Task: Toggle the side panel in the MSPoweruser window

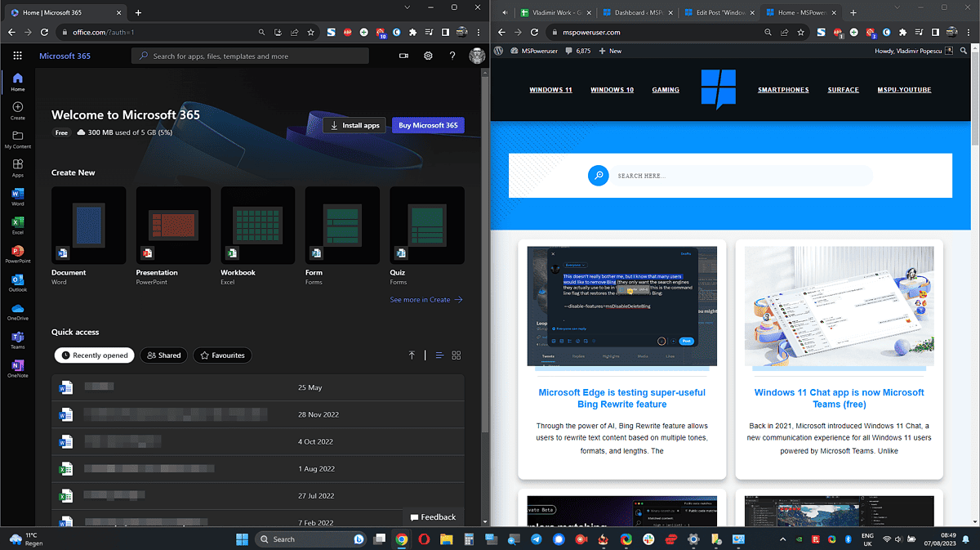Action: 934,33
